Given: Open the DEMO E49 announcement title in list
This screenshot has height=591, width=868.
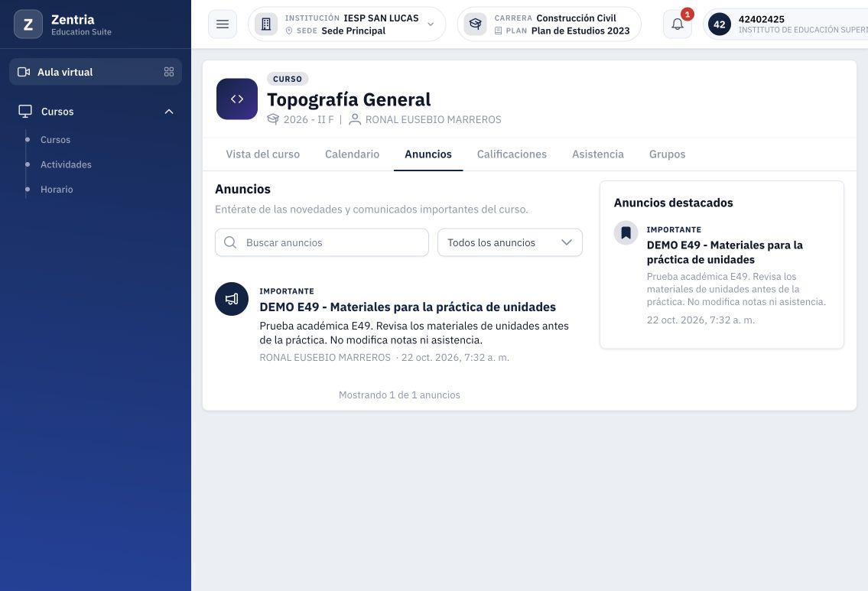Looking at the screenshot, I should (x=408, y=307).
